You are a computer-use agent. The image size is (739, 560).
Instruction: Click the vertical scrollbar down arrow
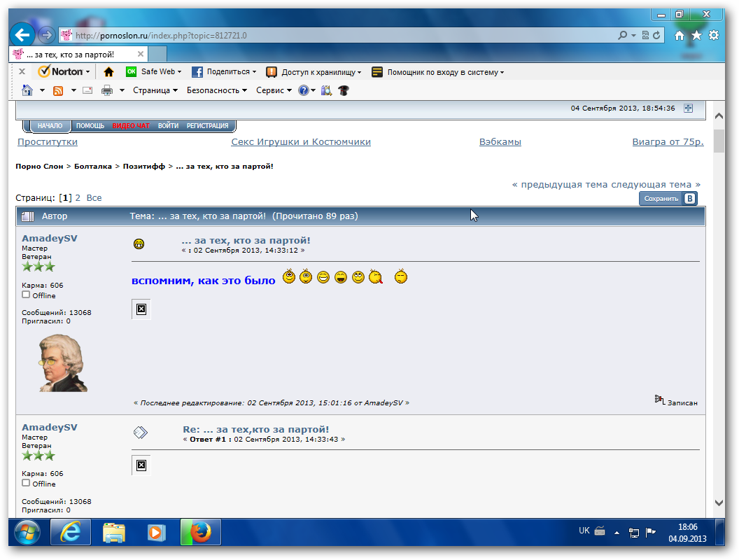pos(719,503)
